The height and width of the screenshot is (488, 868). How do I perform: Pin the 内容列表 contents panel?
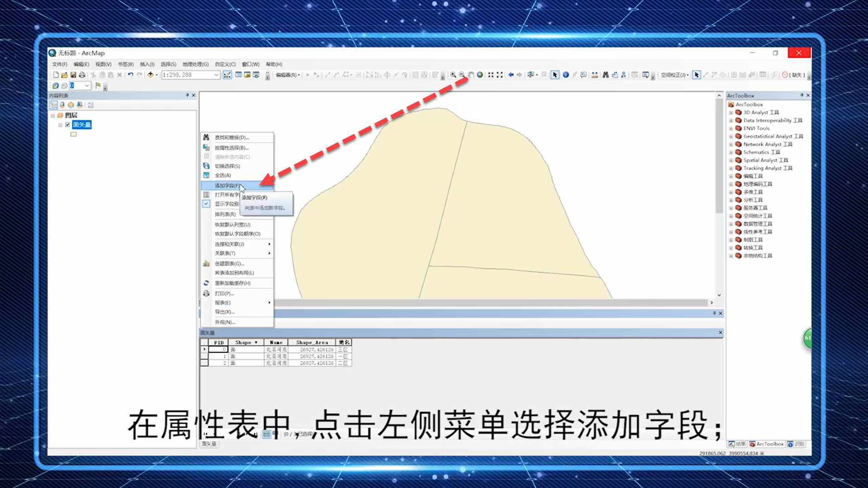(187, 95)
